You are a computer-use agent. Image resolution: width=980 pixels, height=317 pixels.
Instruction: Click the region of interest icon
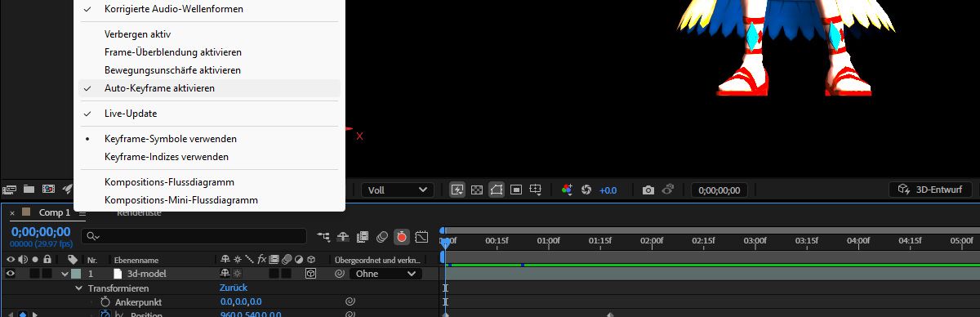point(516,190)
